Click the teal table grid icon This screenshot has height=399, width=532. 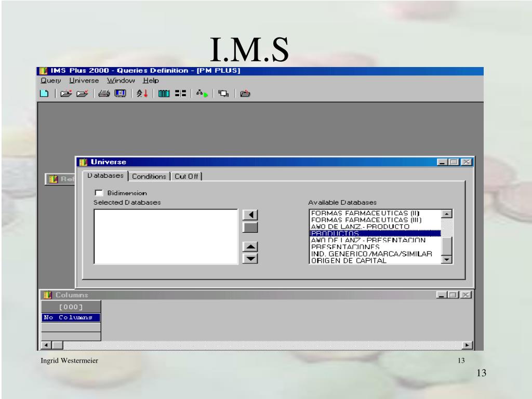[164, 94]
